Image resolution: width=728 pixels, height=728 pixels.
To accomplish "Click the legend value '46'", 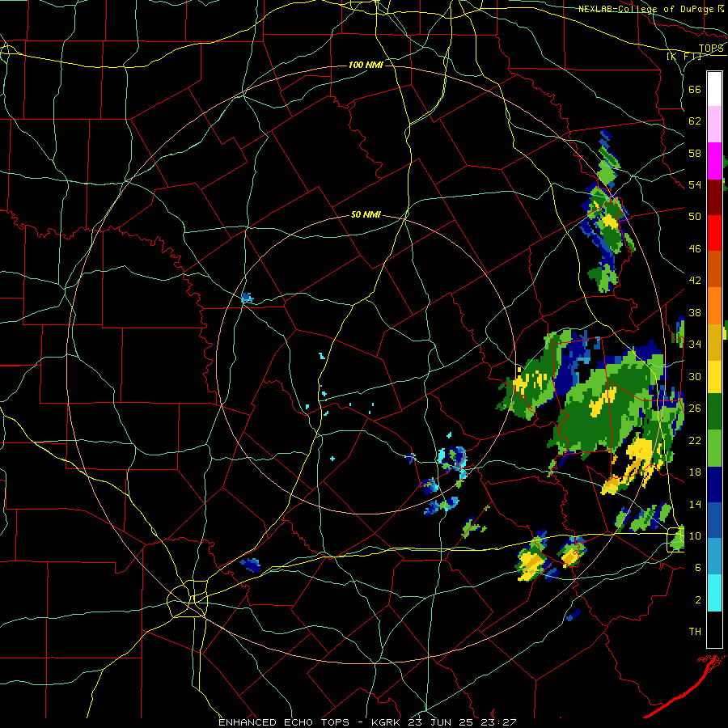I will click(x=695, y=249).
